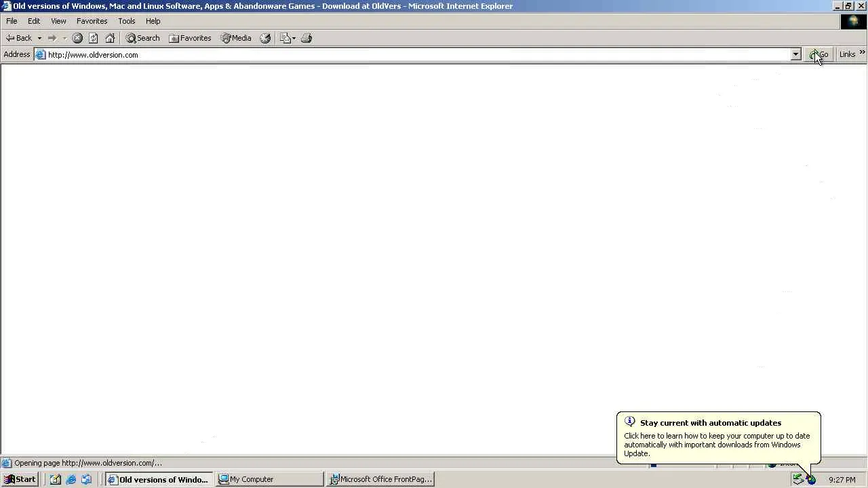Expand the address bar dropdown list
Screen dimensions: 868x488
[x=795, y=55]
